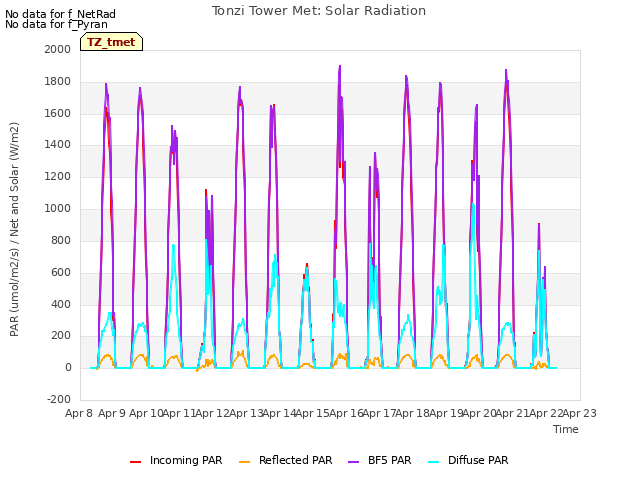Click the x-axis date Apr 8
Screen dimensions: 640x480
pyautogui.click(x=79, y=413)
